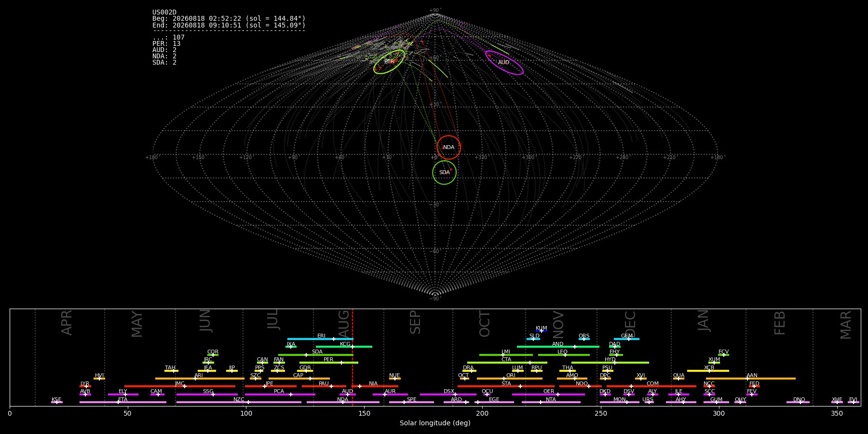868x434 pixels.
Task: Click the ETA pink shower bar
Action: (123, 402)
